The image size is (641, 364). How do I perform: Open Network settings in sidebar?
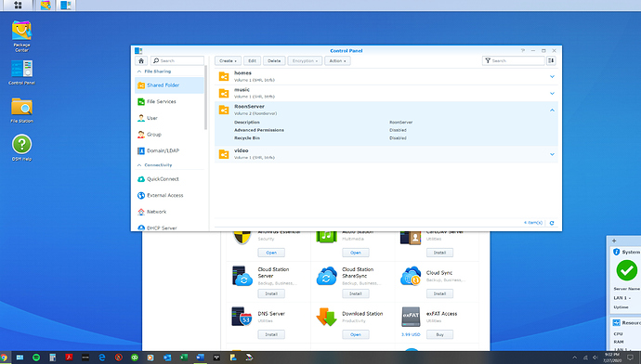[169, 212]
